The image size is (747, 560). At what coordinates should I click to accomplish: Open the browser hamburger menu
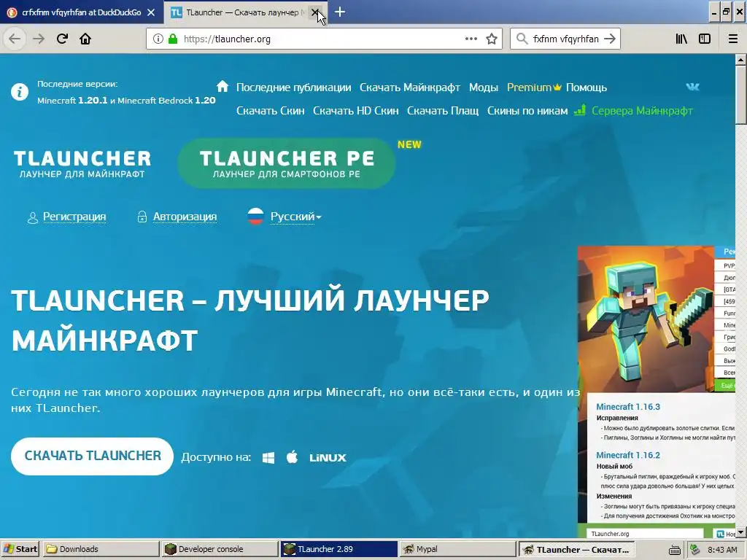tap(732, 39)
